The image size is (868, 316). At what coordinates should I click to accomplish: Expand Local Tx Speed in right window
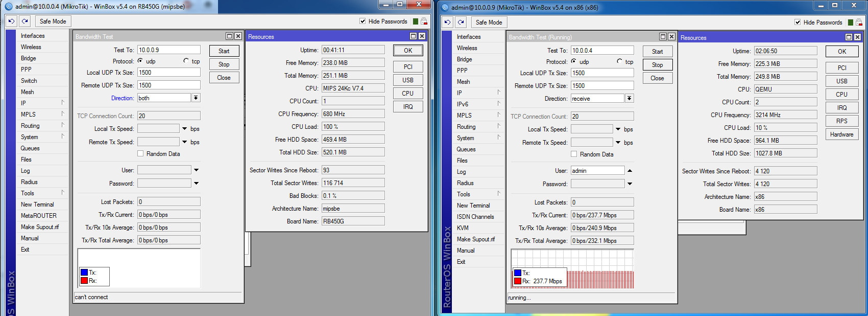[x=618, y=129]
